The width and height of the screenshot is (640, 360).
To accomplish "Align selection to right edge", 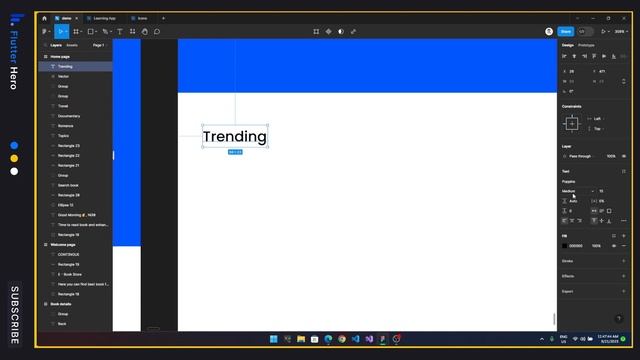I will (584, 56).
